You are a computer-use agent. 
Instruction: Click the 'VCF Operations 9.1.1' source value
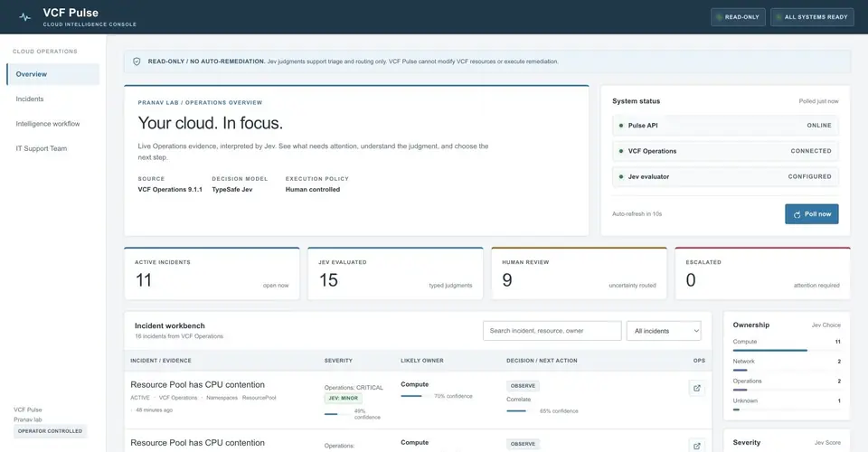[x=170, y=189]
